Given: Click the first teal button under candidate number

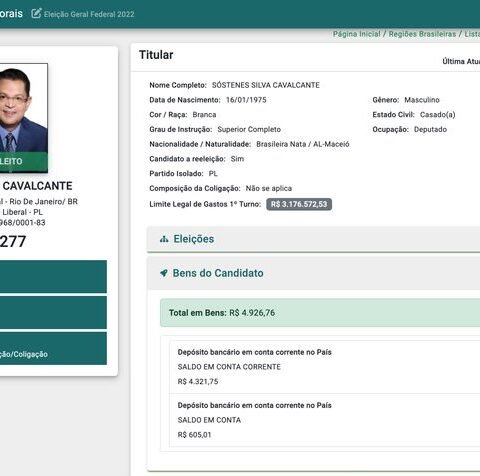Looking at the screenshot, I should coord(53,277).
